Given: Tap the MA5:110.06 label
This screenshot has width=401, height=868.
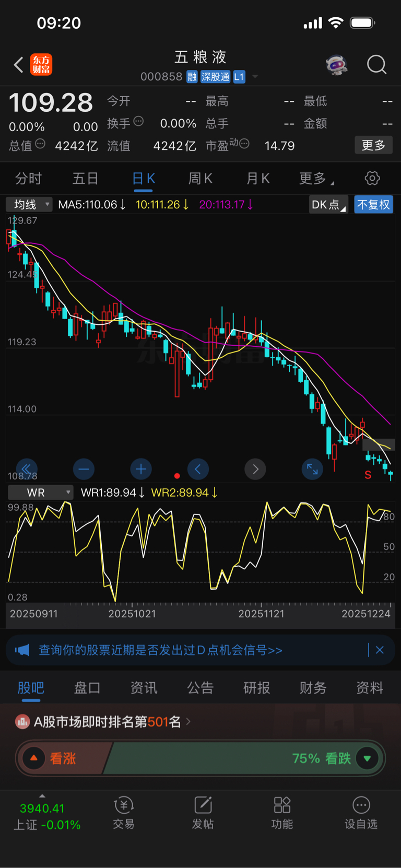Looking at the screenshot, I should pos(92,204).
